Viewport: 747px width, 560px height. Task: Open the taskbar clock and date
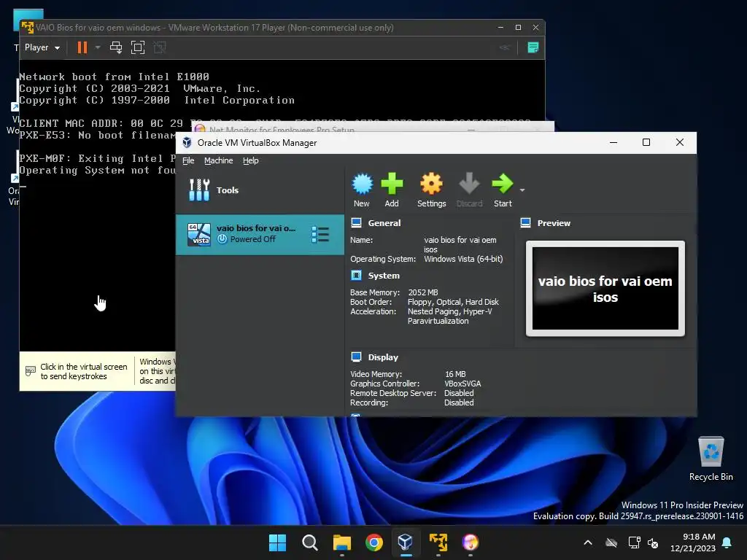[693, 542]
